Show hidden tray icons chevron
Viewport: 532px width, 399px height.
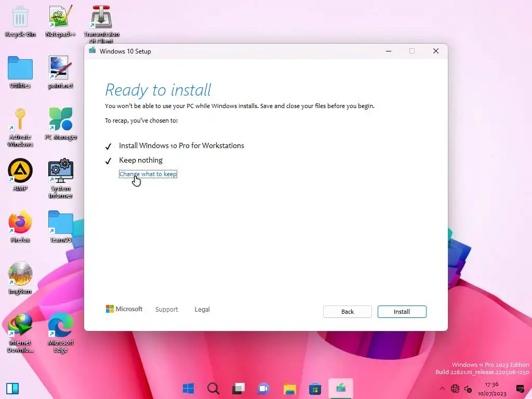442,389
